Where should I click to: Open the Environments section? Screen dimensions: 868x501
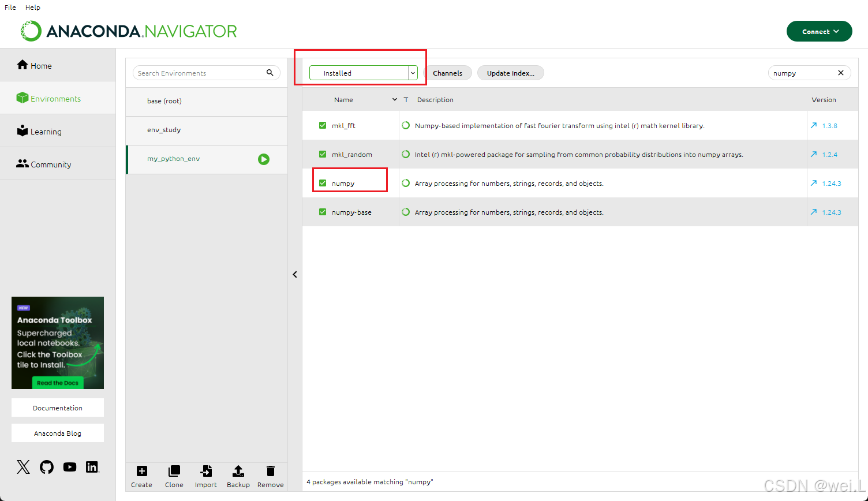tap(58, 98)
